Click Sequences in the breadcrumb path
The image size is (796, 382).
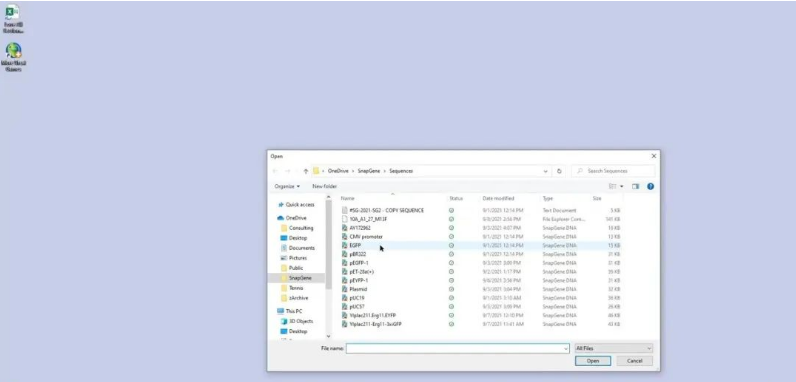(401, 171)
